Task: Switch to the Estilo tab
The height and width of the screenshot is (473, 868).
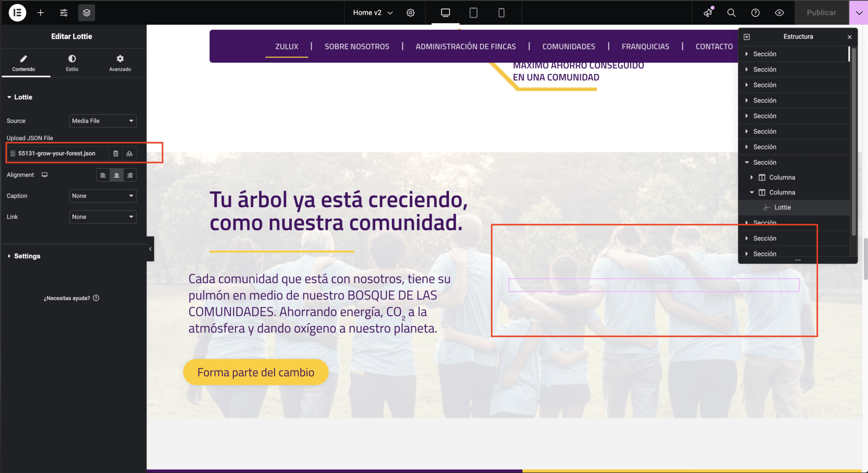Action: (x=72, y=63)
